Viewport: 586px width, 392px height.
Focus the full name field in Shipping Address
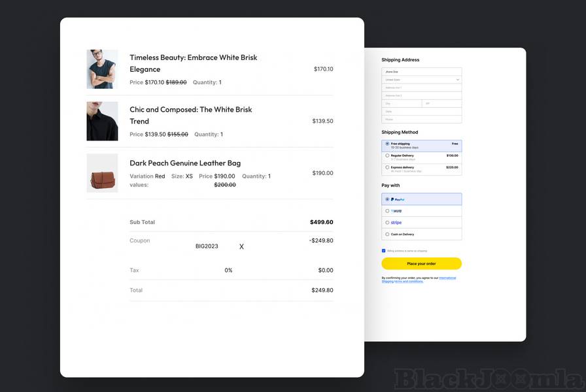tap(421, 71)
